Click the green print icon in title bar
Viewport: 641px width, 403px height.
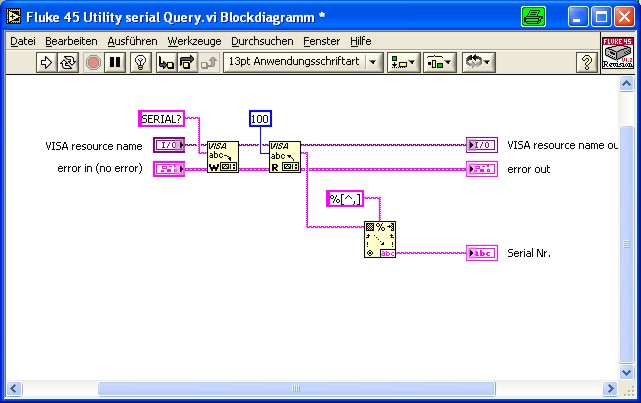click(533, 17)
